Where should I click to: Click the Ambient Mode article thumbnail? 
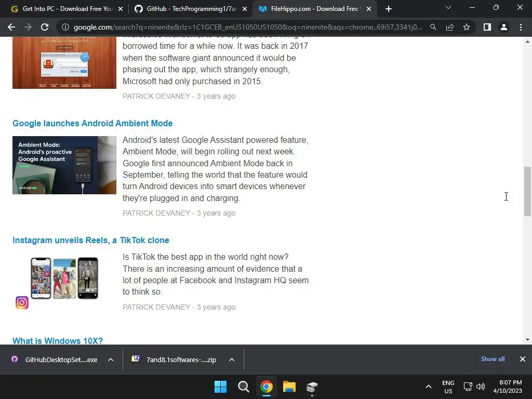click(x=64, y=165)
